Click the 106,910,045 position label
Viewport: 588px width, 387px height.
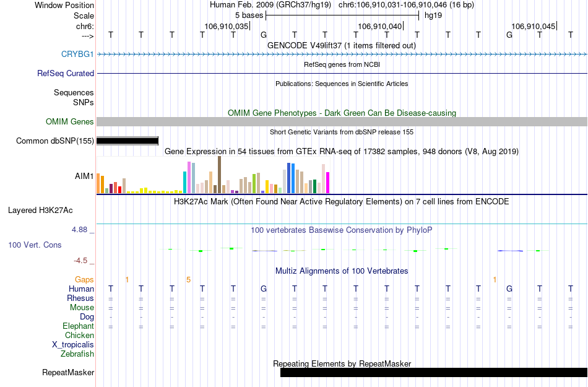click(x=534, y=26)
